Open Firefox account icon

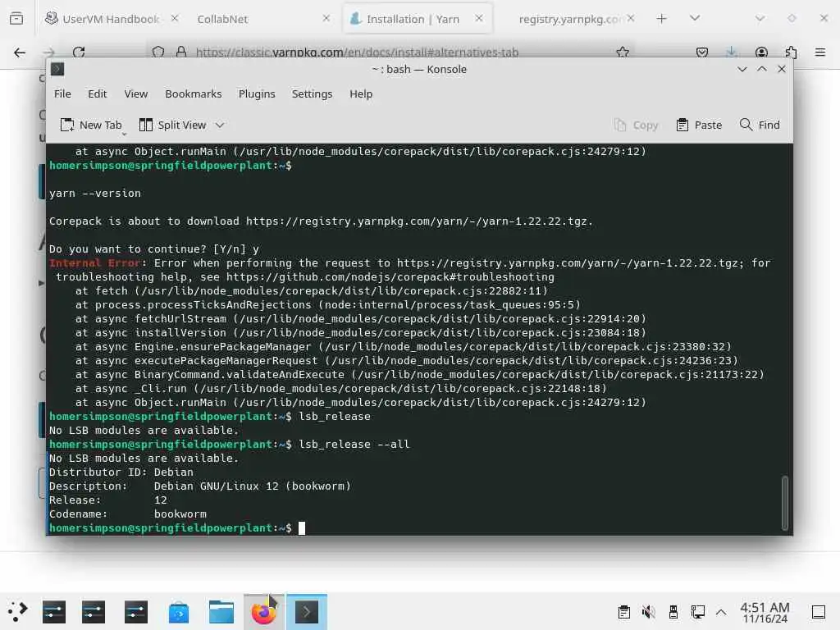(761, 52)
